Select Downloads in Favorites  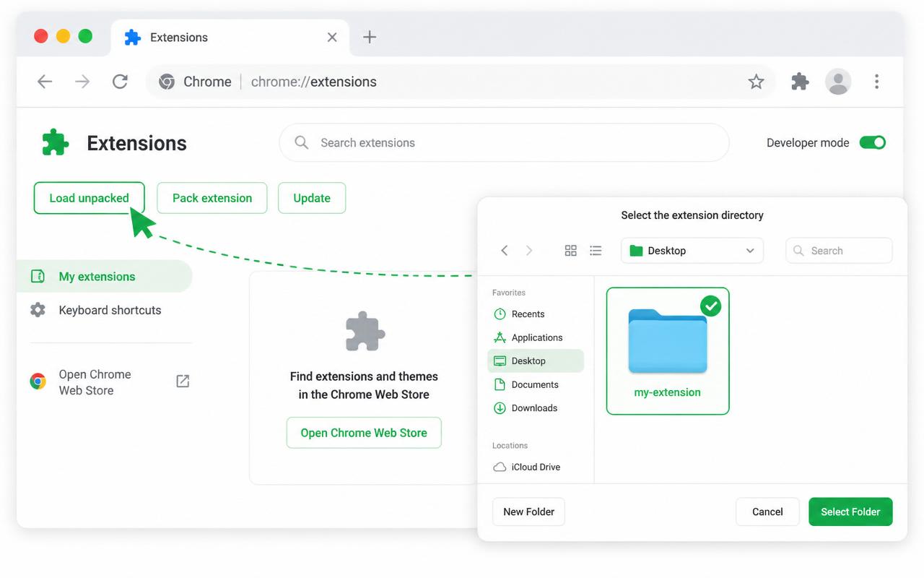(536, 408)
